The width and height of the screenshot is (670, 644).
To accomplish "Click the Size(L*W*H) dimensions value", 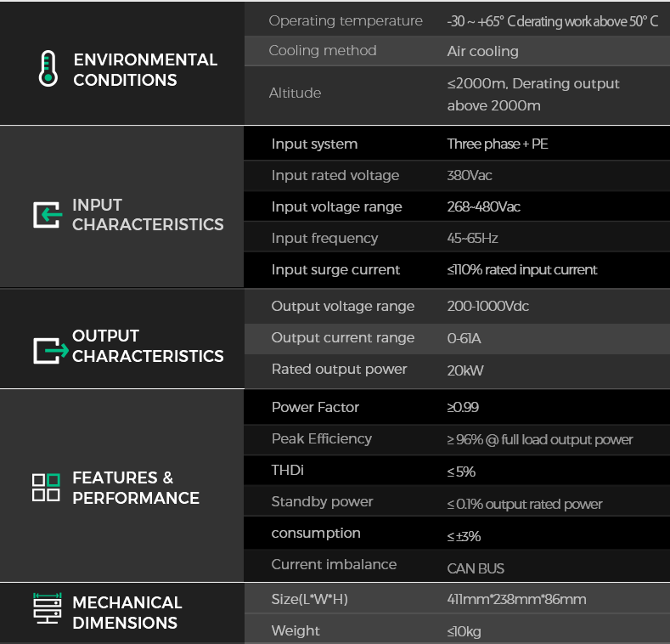I will (x=516, y=599).
